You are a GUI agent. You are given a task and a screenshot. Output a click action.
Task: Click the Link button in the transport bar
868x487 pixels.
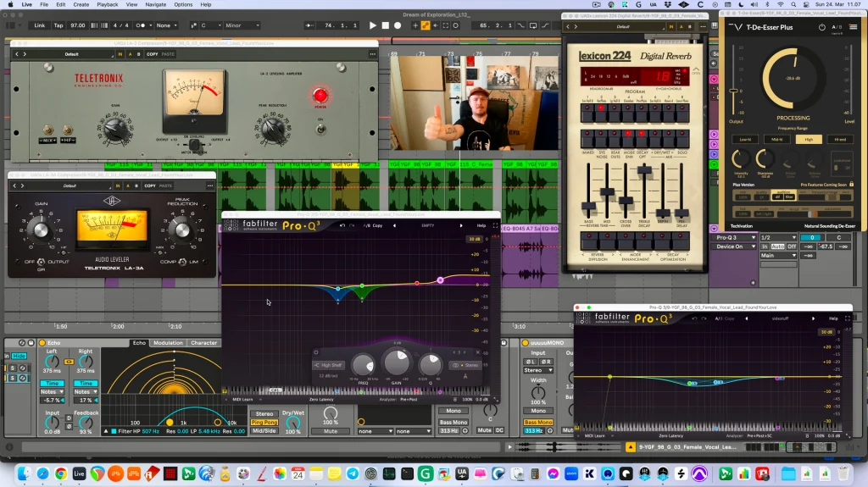pyautogui.click(x=40, y=25)
